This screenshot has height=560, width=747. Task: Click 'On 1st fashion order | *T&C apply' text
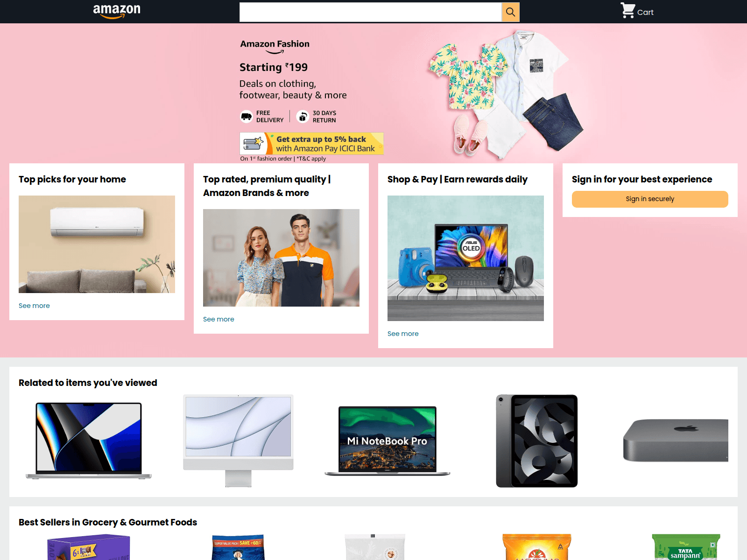tap(283, 159)
